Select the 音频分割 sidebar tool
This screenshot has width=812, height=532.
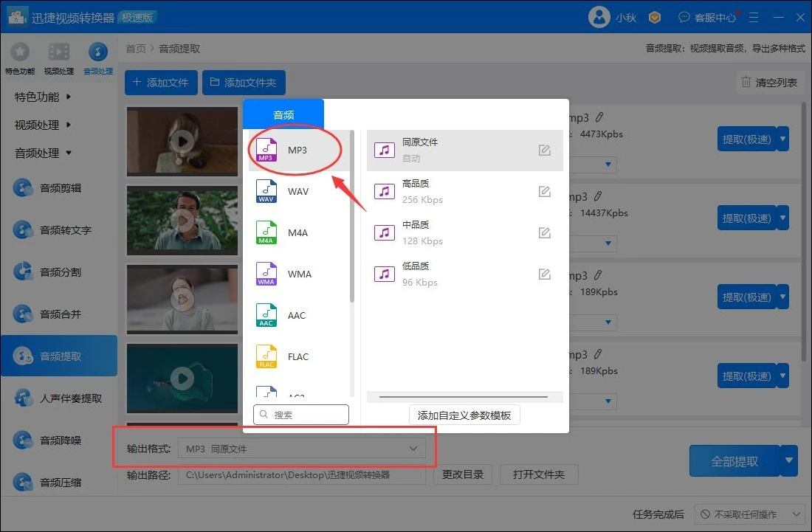[x=59, y=272]
